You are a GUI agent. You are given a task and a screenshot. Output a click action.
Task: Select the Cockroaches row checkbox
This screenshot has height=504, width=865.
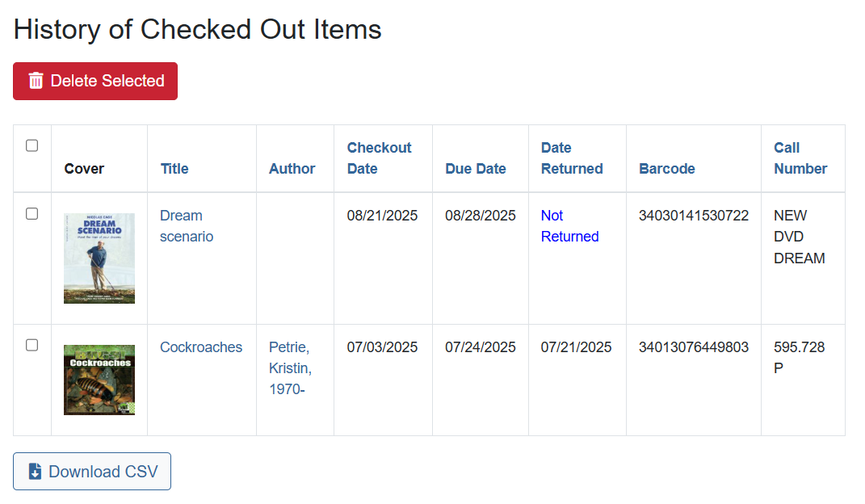tap(32, 345)
